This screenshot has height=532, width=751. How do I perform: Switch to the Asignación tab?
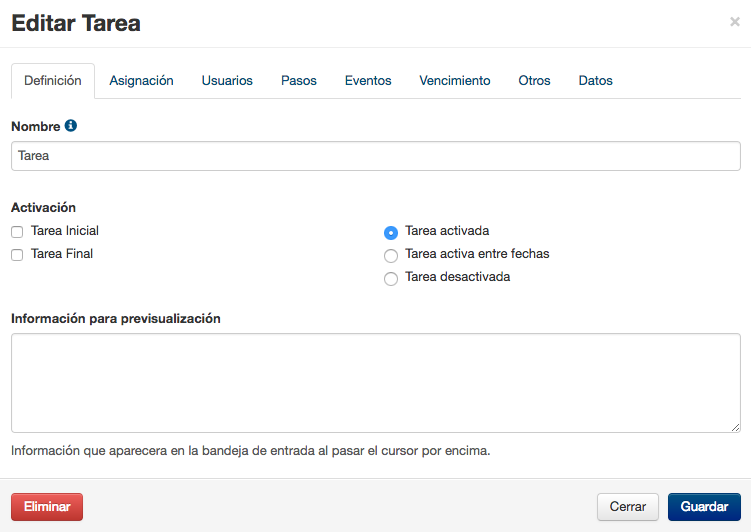point(141,80)
